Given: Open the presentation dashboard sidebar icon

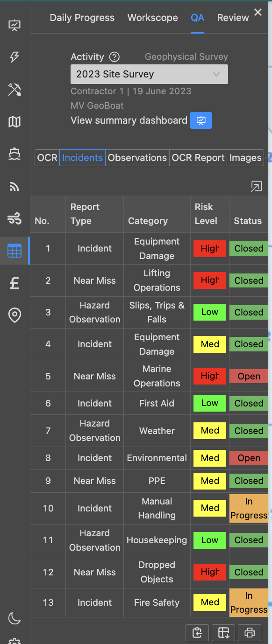Looking at the screenshot, I should 14,25.
